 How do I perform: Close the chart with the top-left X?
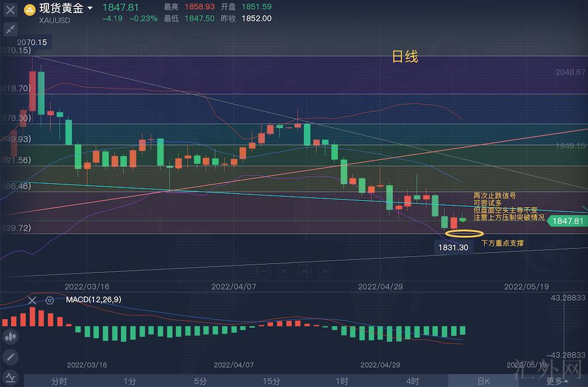click(x=11, y=10)
